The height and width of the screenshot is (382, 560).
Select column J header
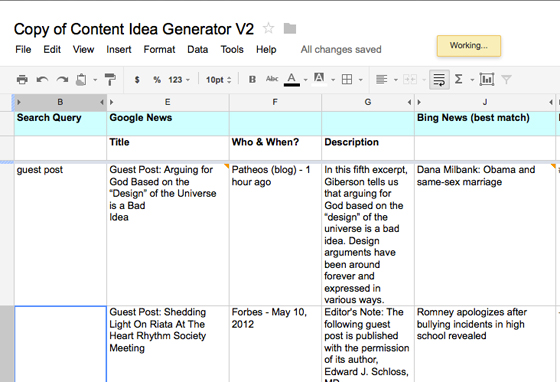point(485,102)
